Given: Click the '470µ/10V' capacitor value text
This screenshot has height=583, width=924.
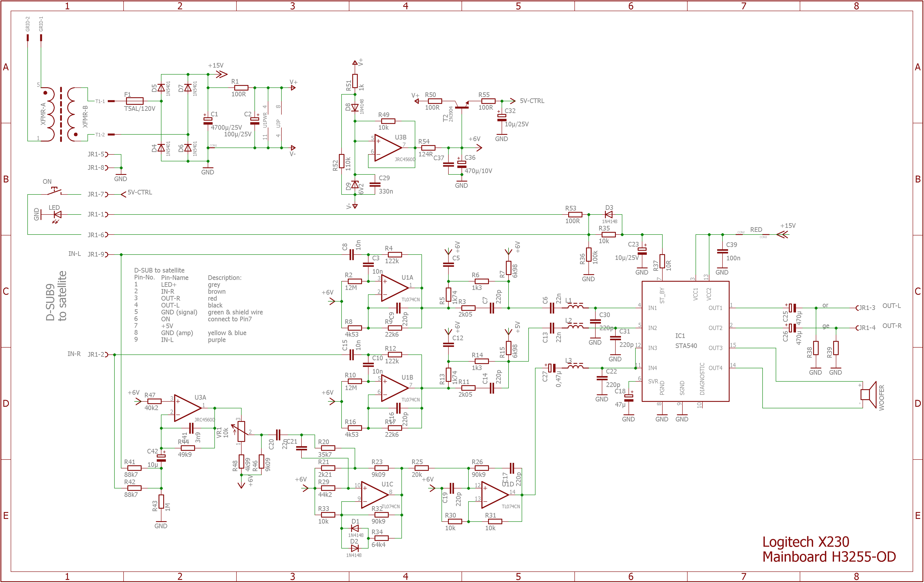Looking at the screenshot, I should tap(478, 171).
